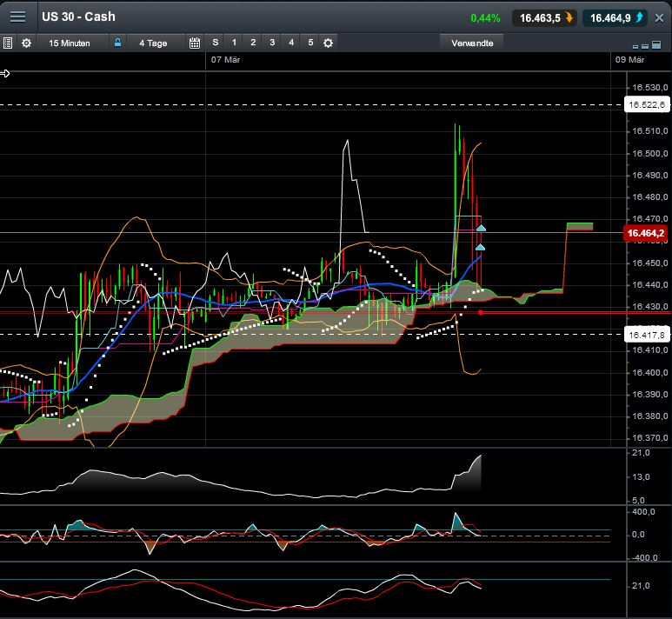Open template settings gear after preset 5
Image resolution: width=672 pixels, height=619 pixels.
tap(328, 43)
